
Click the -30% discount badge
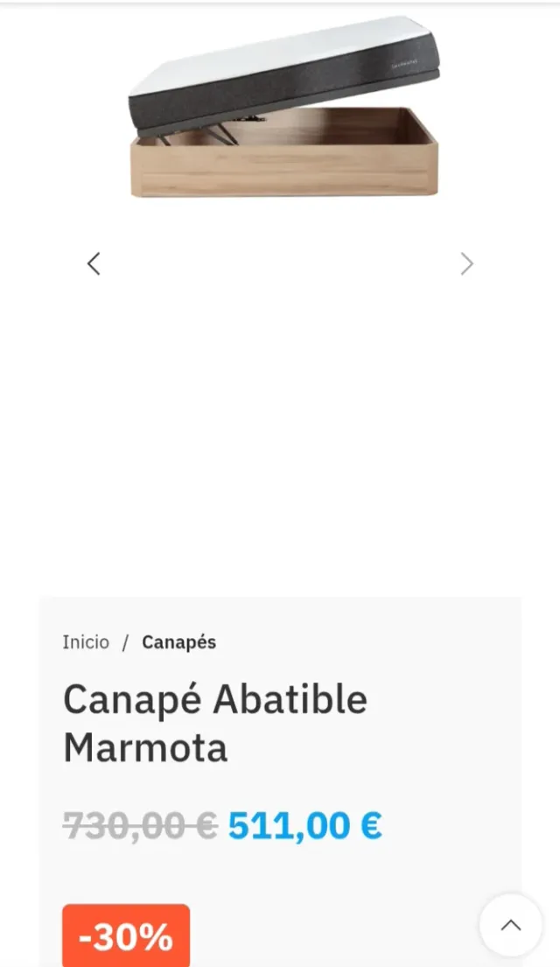coord(124,935)
